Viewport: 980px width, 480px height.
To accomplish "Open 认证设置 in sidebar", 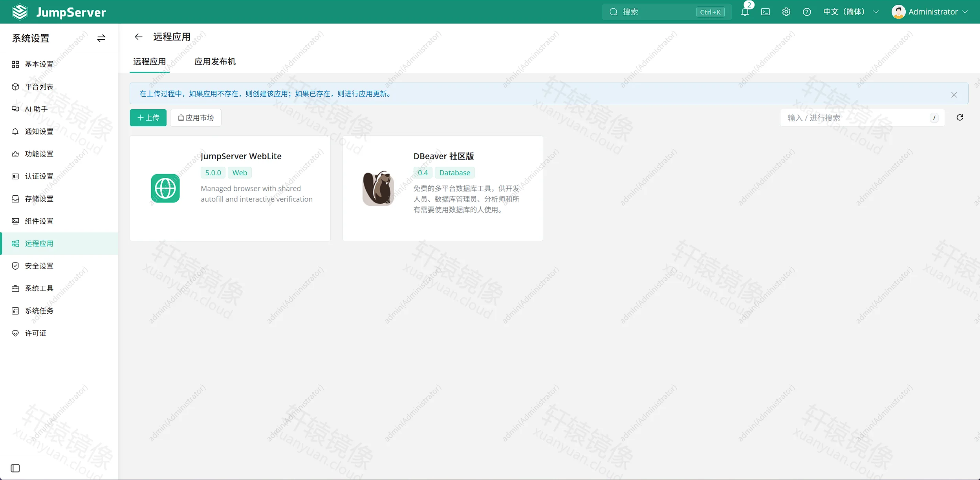I will point(59,176).
